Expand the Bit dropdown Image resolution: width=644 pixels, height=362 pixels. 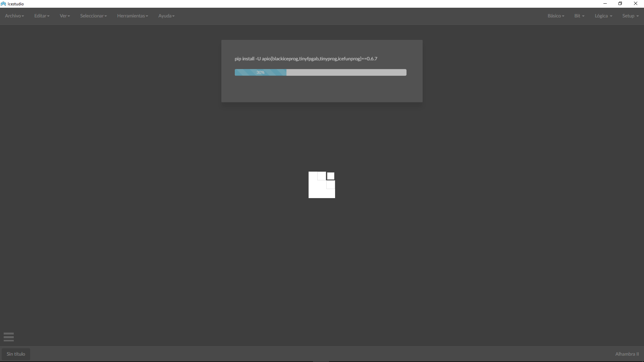coord(579,16)
